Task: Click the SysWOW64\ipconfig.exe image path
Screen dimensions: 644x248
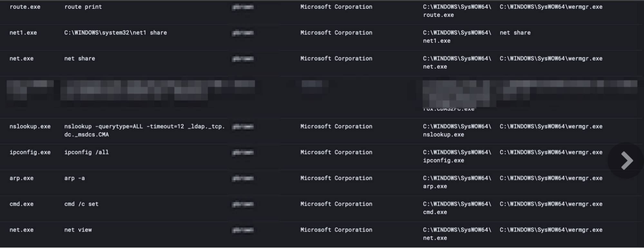Action: pos(457,156)
